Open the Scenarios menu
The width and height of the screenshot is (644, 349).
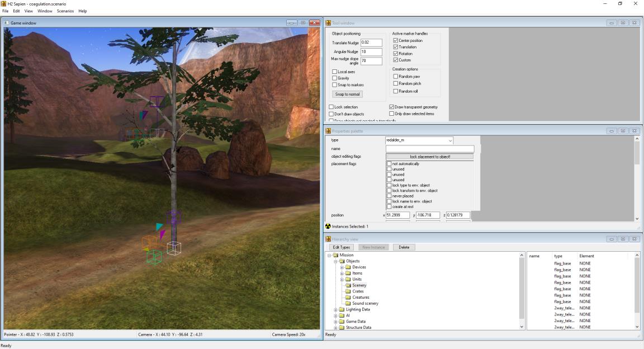point(65,11)
